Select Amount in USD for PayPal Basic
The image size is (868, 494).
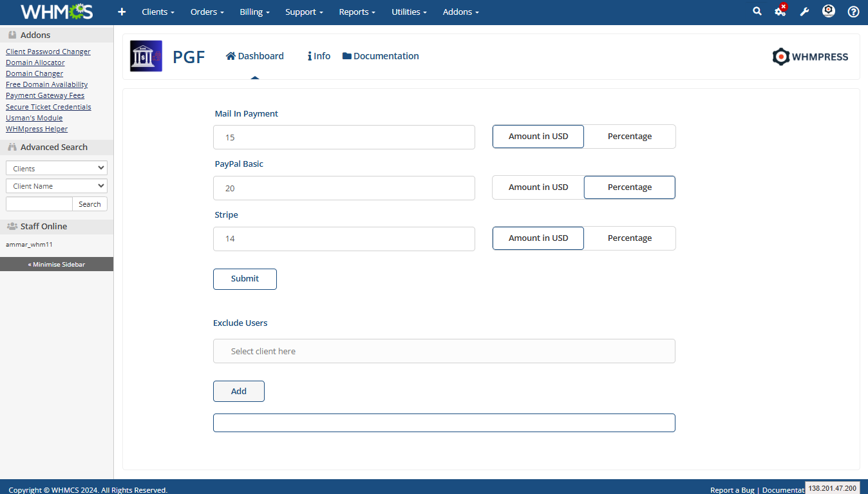pyautogui.click(x=538, y=187)
